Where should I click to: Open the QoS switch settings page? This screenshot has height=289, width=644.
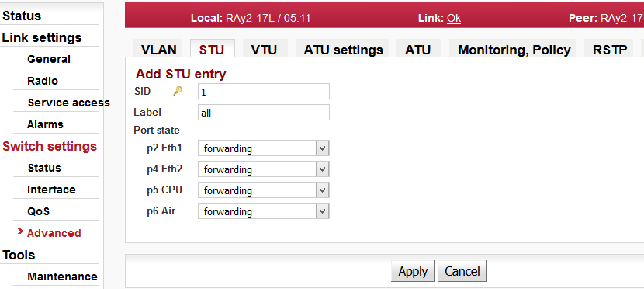(38, 211)
